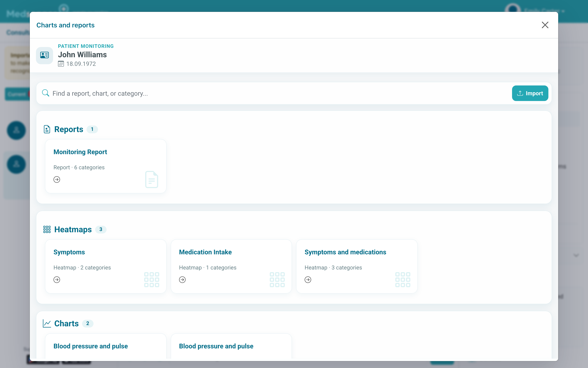The height and width of the screenshot is (368, 588).
Task: Click the Reports section heading
Action: (x=69, y=129)
